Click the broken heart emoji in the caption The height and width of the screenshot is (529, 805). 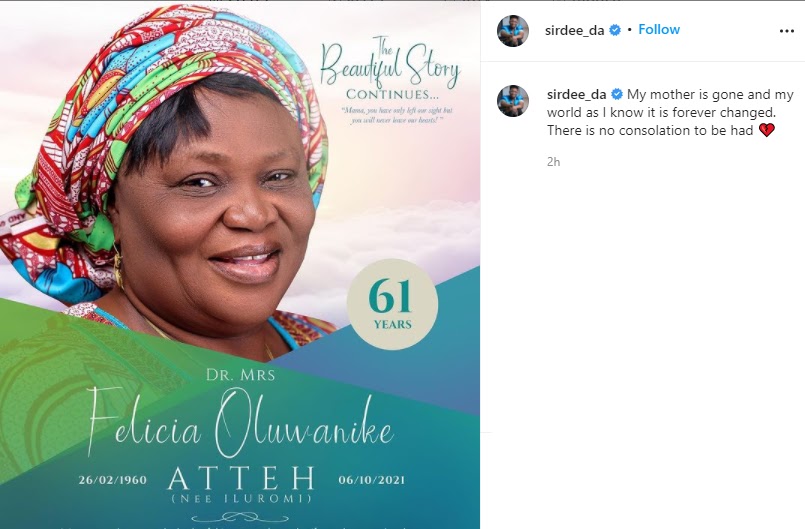pos(766,130)
